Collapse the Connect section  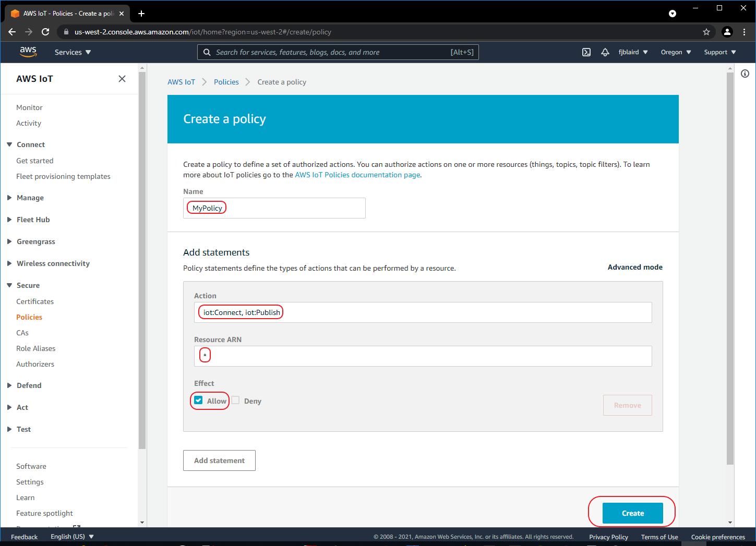coord(9,144)
